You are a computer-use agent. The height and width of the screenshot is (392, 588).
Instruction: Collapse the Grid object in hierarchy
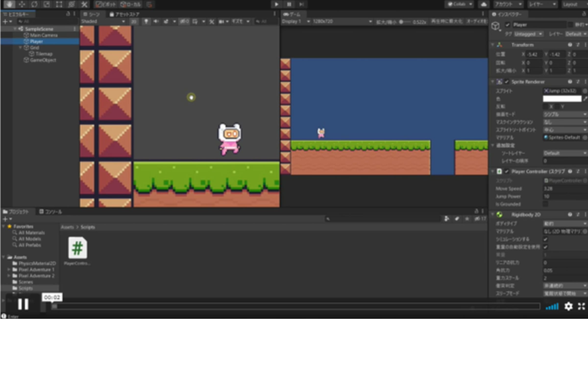pos(21,48)
